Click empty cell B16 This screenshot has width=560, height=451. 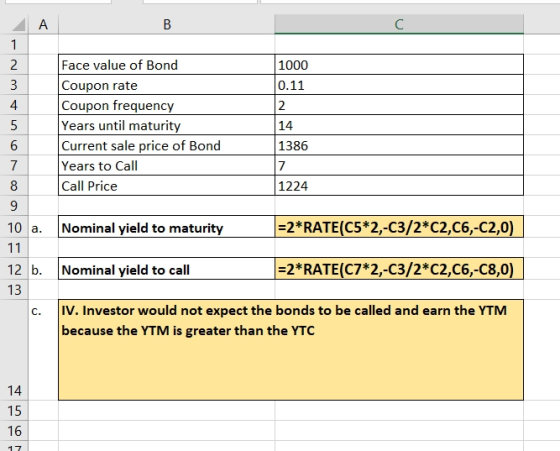tap(167, 431)
